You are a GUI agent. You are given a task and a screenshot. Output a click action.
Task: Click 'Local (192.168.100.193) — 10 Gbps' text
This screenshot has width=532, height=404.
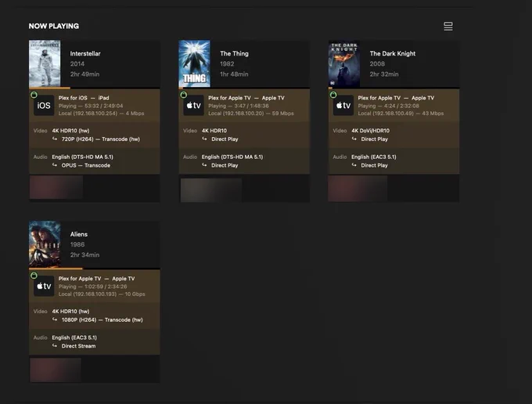pos(102,294)
